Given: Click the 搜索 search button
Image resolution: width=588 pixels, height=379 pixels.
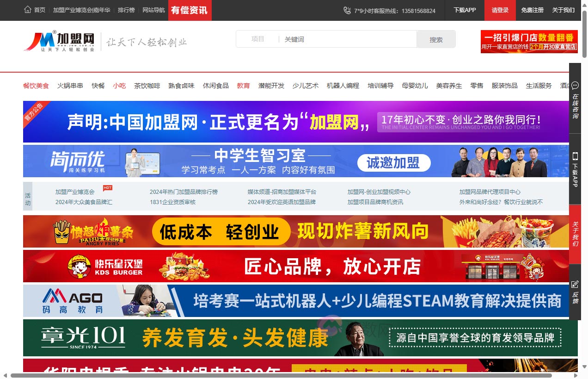Looking at the screenshot, I should point(435,39).
